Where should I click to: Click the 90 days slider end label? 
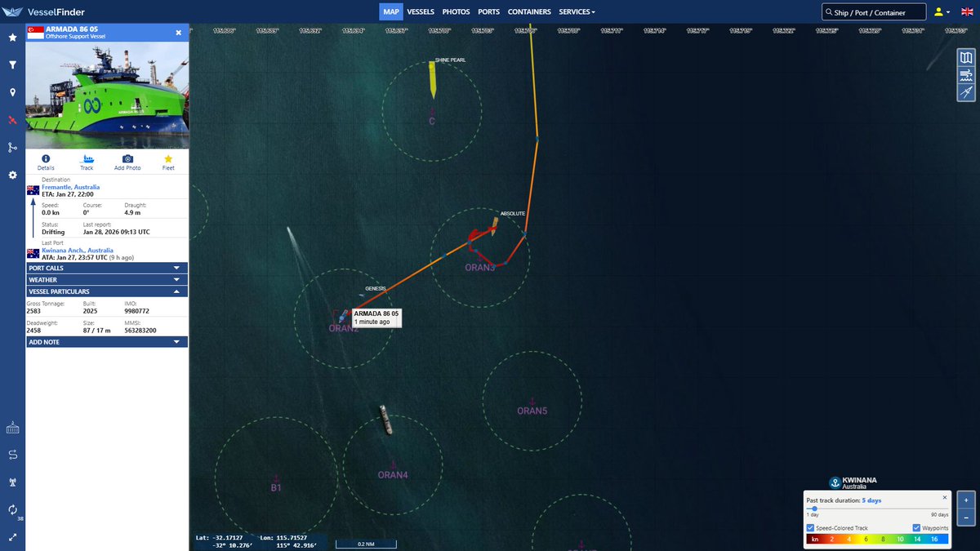pos(940,515)
